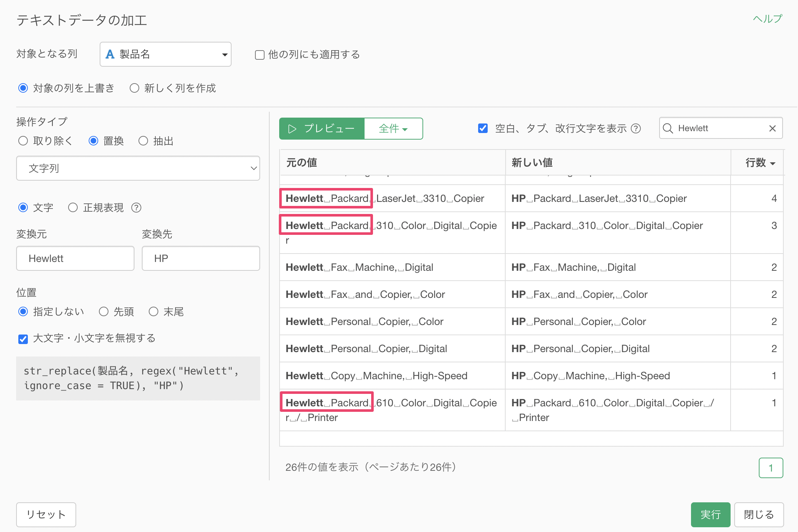
Task: Click the 変換元 field containing Hewlett
Action: (x=75, y=258)
